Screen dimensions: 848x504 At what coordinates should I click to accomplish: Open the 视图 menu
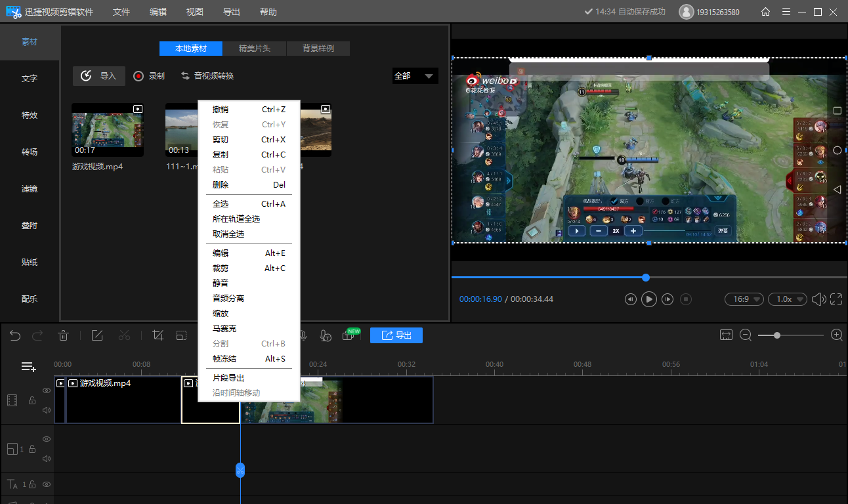(x=195, y=12)
